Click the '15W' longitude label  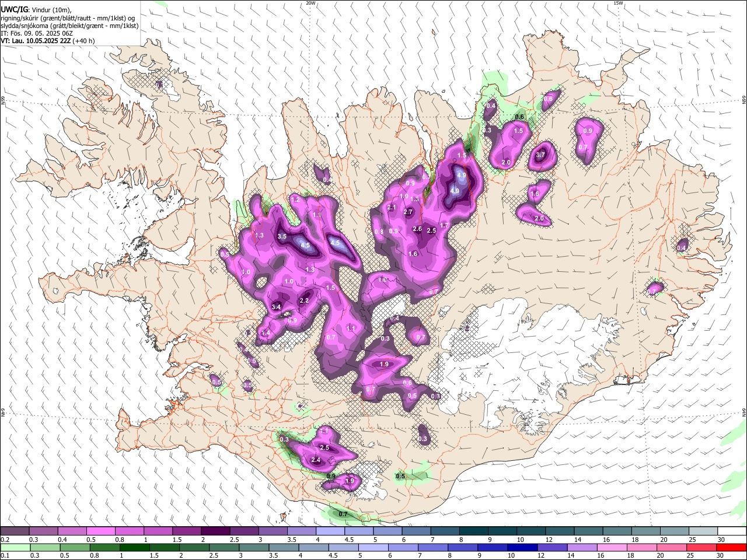click(618, 3)
